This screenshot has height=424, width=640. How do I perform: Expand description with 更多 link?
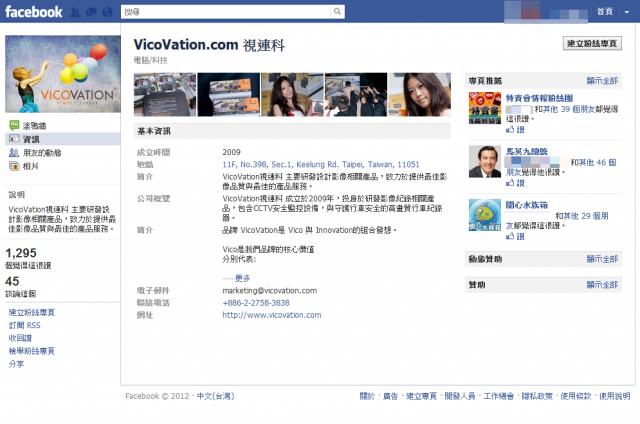tap(242, 278)
